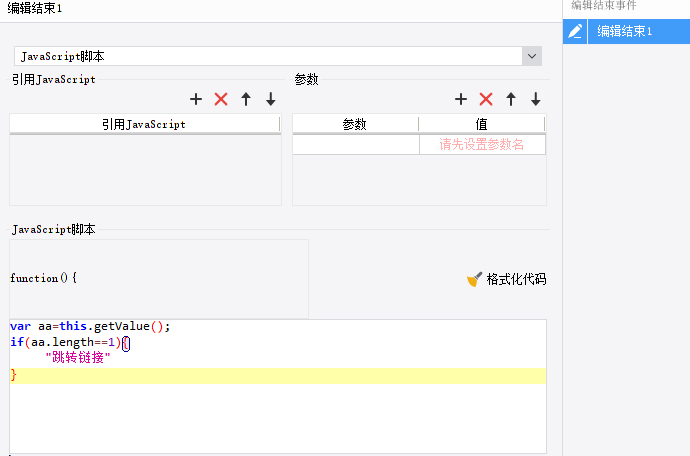Click the function() { header text

tap(44, 278)
